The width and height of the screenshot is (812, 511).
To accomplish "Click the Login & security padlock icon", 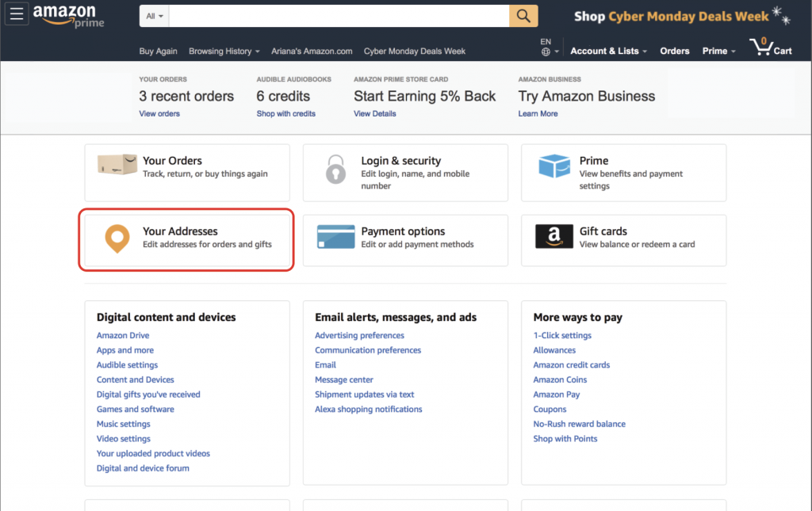I will point(335,169).
